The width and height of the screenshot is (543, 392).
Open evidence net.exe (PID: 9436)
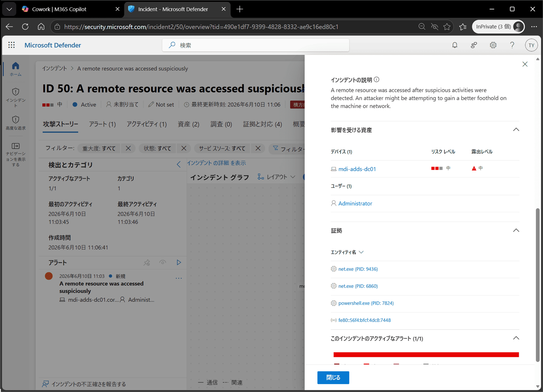(x=358, y=269)
